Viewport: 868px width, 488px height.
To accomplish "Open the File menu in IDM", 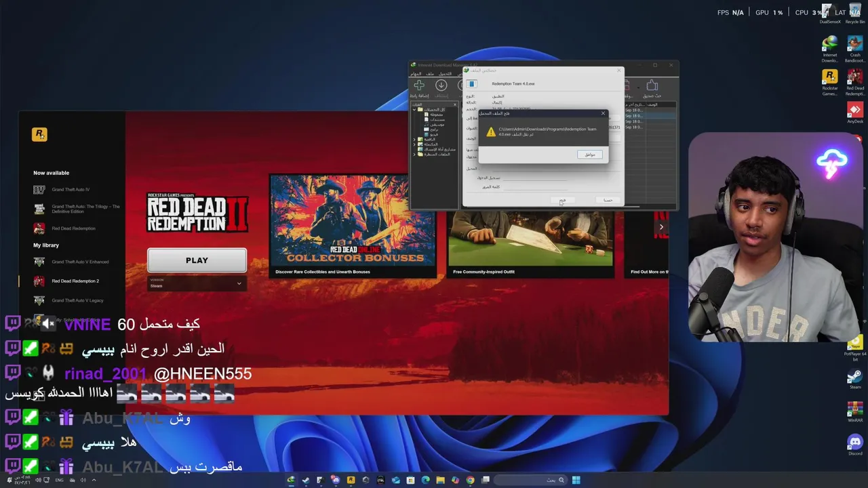I will tap(430, 74).
